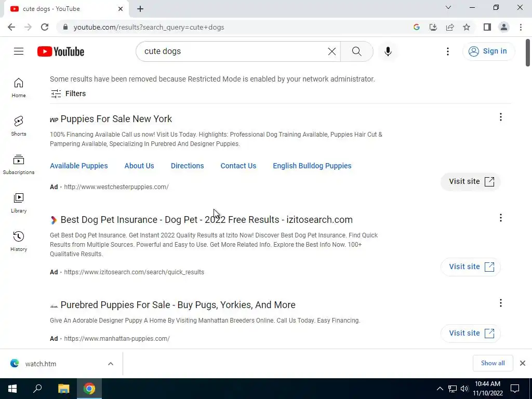This screenshot has height=399, width=532.
Task: Toggle Chrome side panel
Action: [487, 27]
